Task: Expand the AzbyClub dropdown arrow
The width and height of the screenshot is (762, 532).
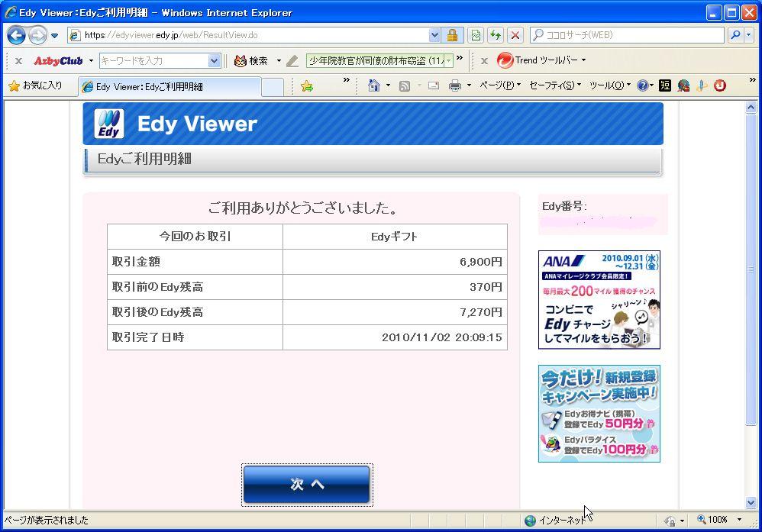Action: [91, 61]
